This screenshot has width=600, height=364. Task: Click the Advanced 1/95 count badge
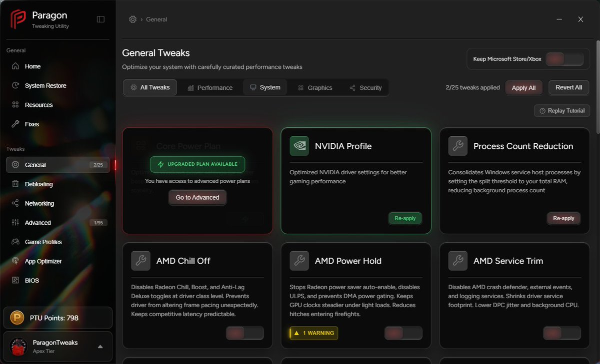98,223
